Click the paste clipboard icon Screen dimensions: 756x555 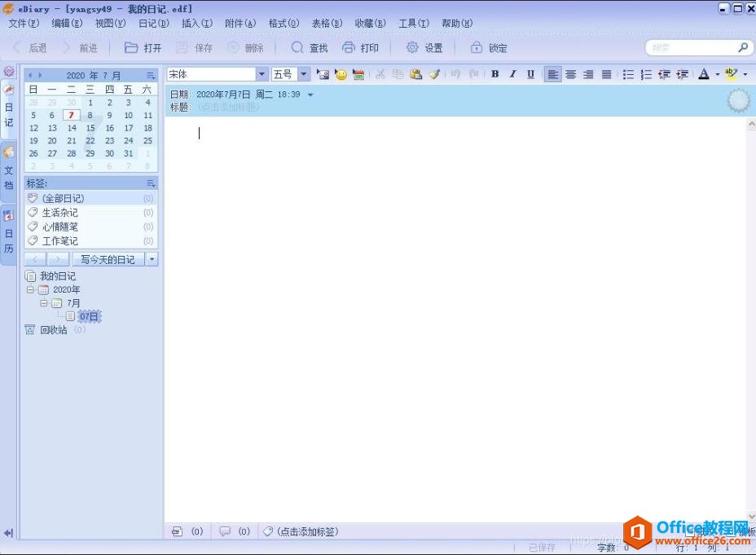pyautogui.click(x=415, y=74)
